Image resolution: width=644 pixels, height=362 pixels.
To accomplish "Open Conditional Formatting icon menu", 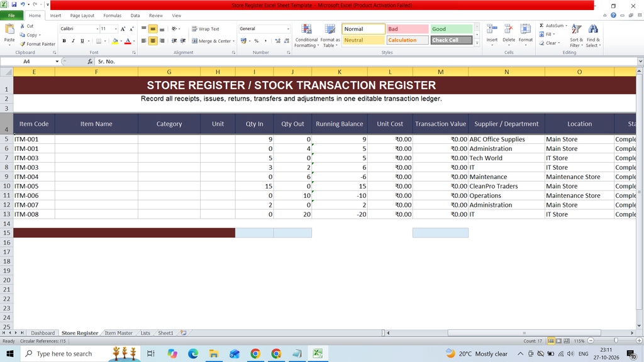I will 306,30.
